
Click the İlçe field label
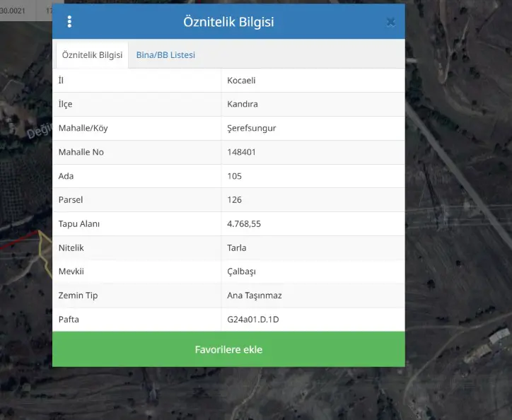pos(65,104)
